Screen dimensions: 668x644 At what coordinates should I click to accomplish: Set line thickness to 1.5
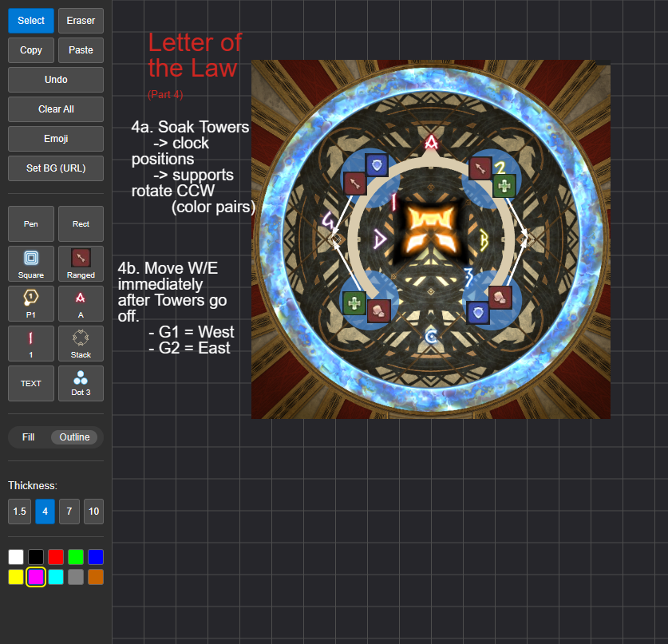click(20, 512)
